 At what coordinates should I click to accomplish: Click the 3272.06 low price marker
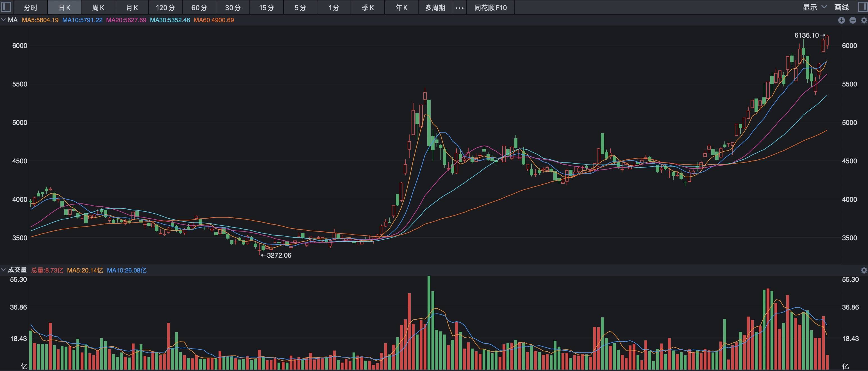tap(276, 255)
